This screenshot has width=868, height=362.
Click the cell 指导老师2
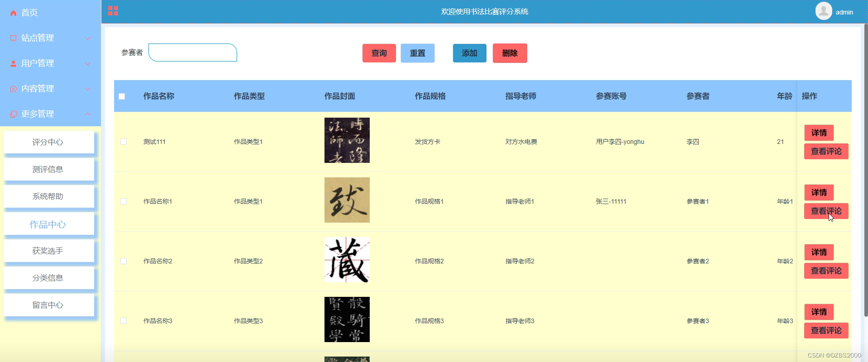pos(520,261)
